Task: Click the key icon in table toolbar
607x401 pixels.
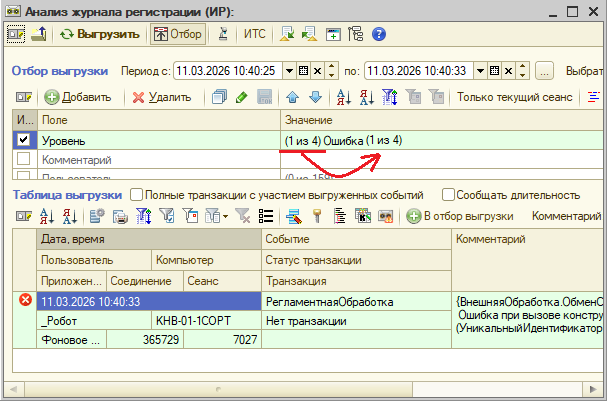Action: pos(317,216)
